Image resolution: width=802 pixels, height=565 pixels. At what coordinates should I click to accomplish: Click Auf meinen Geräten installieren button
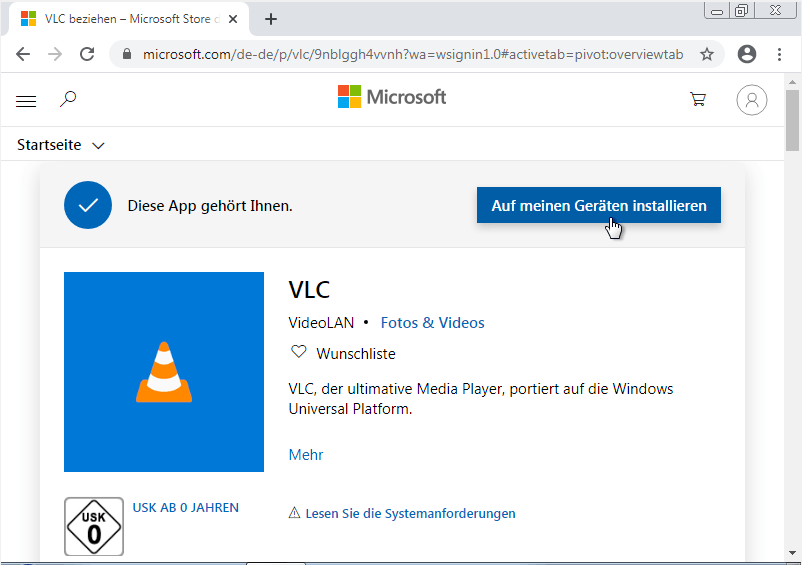click(599, 205)
